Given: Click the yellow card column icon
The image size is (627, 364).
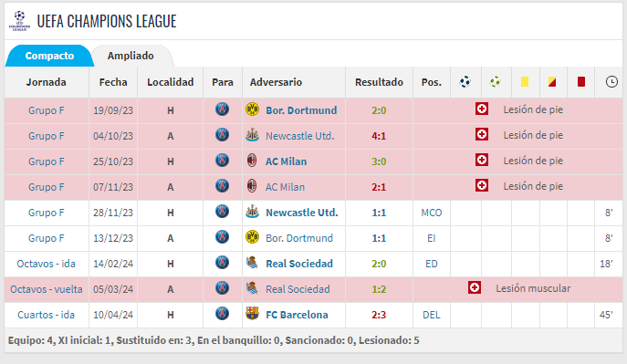Looking at the screenshot, I should (x=525, y=82).
